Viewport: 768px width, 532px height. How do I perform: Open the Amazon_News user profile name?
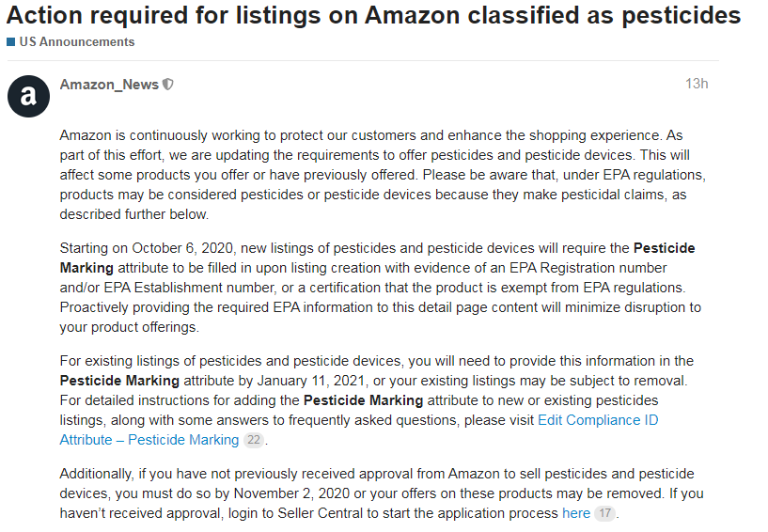tap(109, 85)
